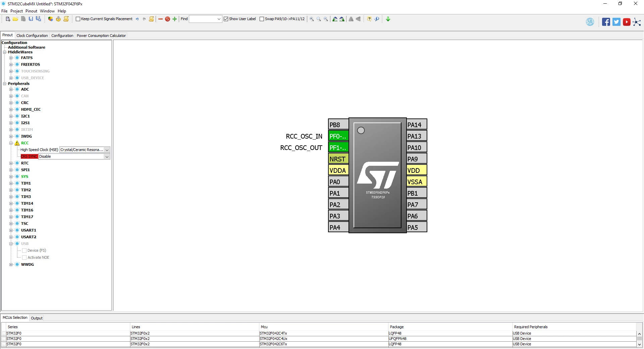Expand the USART1 peripheral tree node
Viewport: 644px width, 349px height.
pos(11,231)
